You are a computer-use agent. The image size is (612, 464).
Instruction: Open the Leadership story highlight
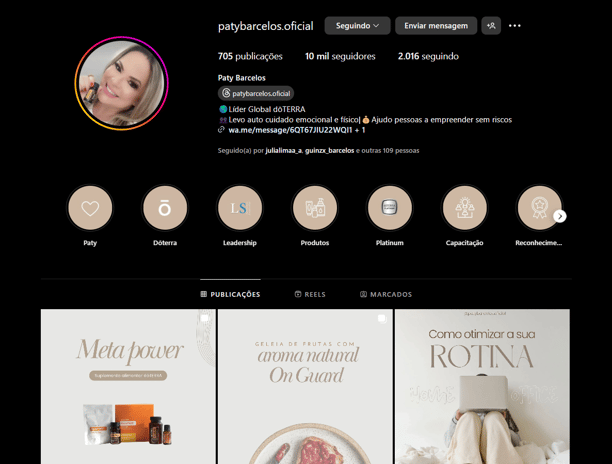[x=240, y=208]
